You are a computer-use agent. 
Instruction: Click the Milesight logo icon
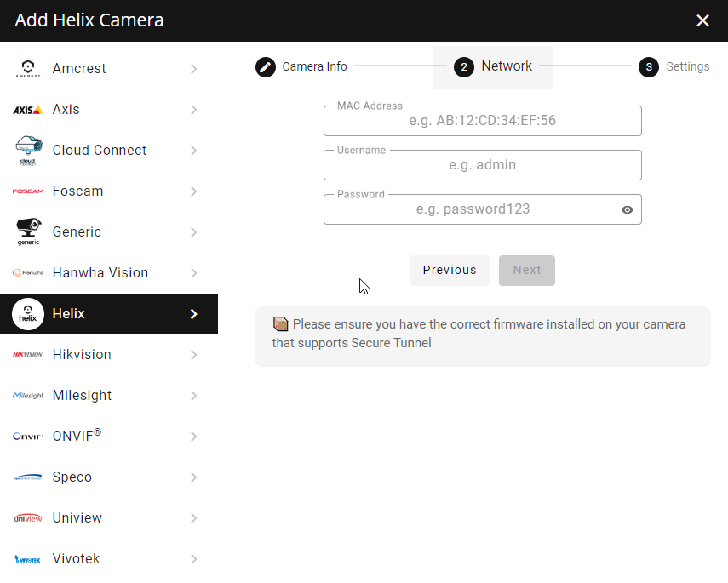(x=28, y=396)
